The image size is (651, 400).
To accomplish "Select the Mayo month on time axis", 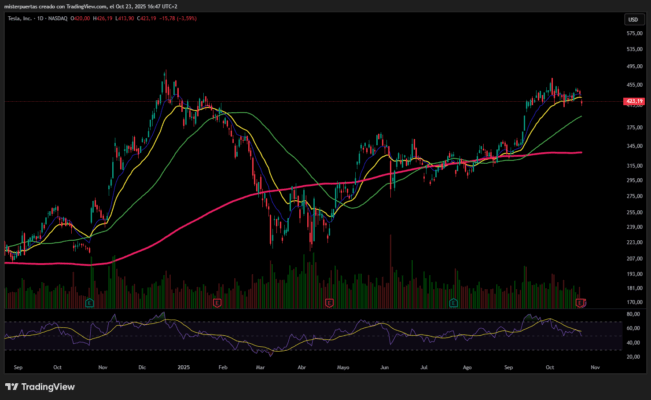I will pyautogui.click(x=342, y=367).
